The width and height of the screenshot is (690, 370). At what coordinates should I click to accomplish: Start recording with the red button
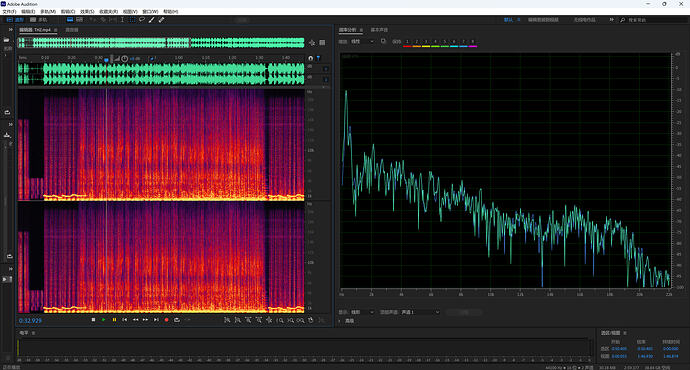pos(166,320)
